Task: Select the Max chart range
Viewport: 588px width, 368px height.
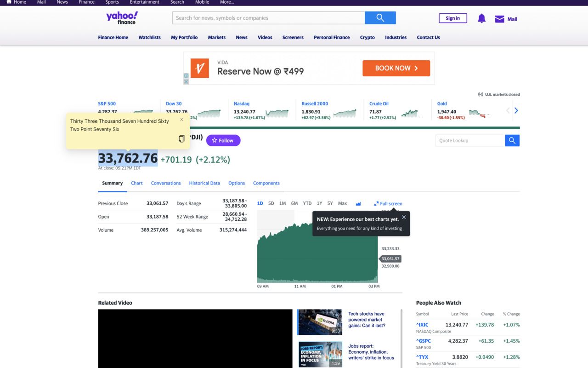Action: tap(343, 203)
